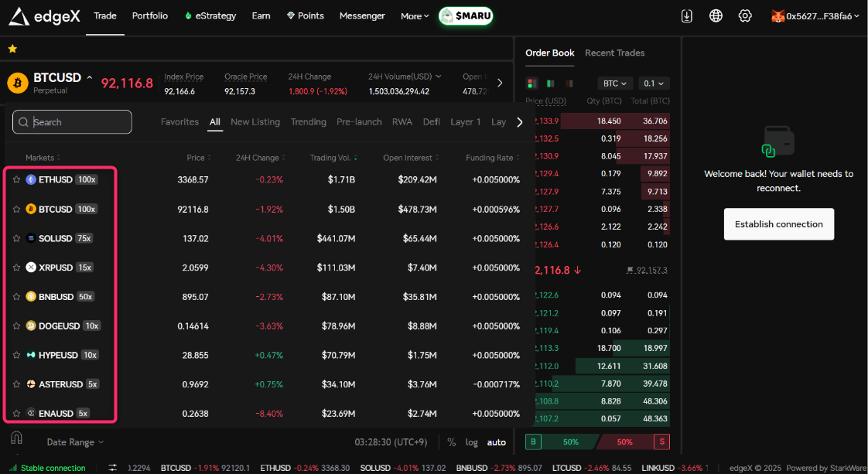Click the Establish connection button
This screenshot has height=474, width=868.
tap(778, 224)
